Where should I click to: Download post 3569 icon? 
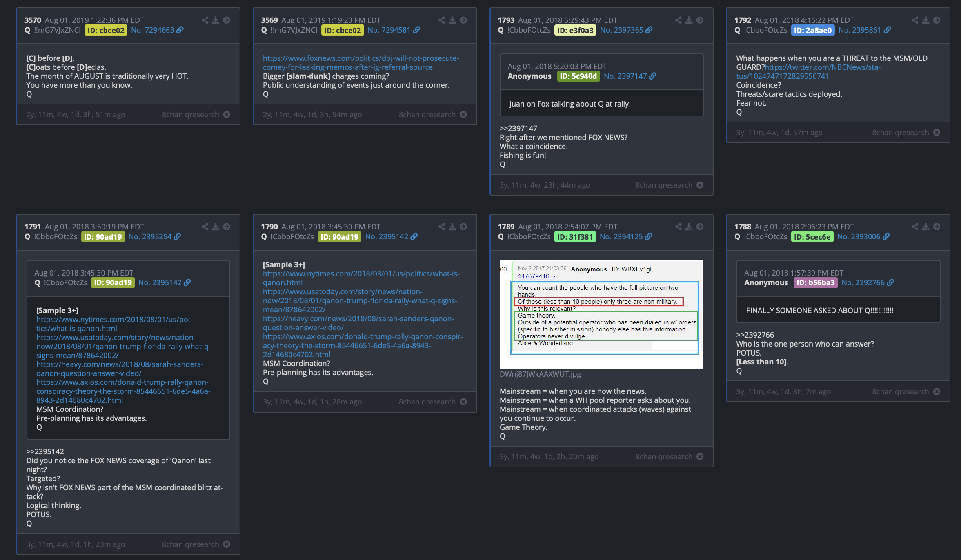tap(452, 20)
